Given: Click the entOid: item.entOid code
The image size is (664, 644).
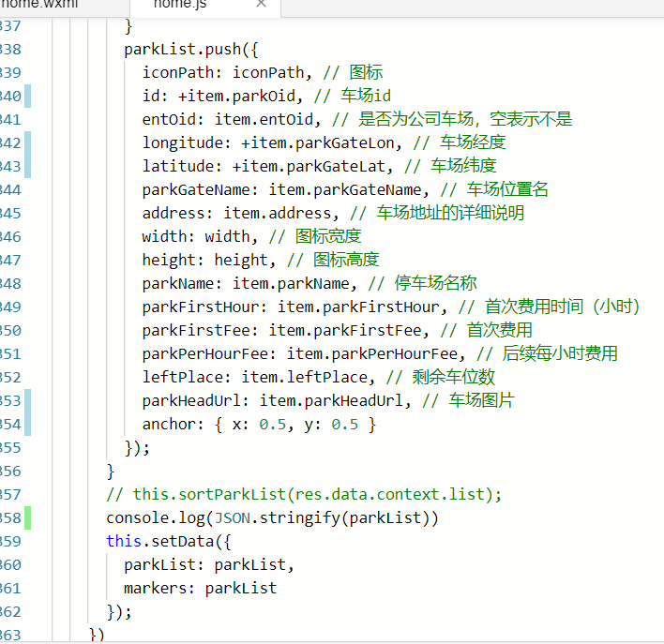Looking at the screenshot, I should point(232,119).
